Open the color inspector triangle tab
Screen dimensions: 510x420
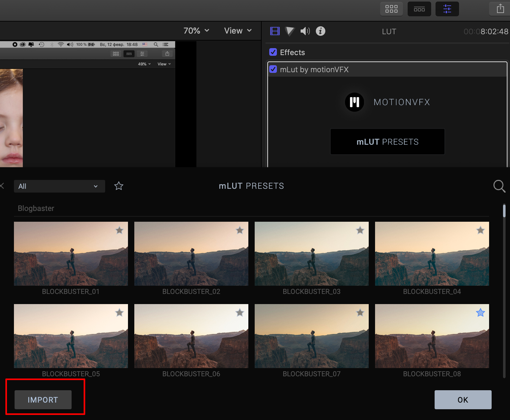tap(290, 31)
